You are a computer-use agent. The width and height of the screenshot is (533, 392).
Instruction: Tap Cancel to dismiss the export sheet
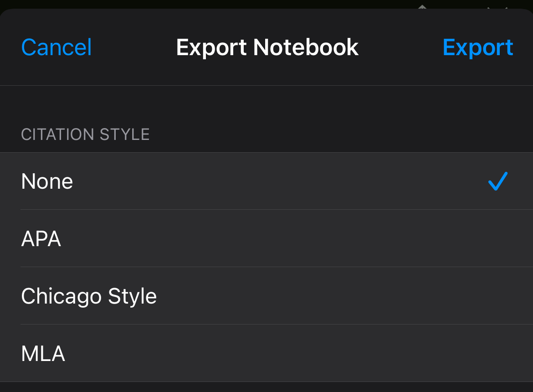click(56, 47)
